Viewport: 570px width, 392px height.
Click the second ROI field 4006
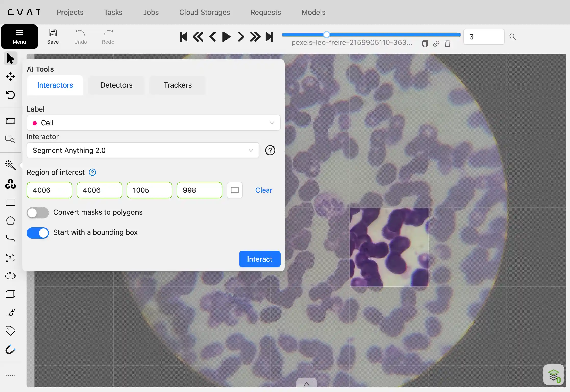pos(100,190)
